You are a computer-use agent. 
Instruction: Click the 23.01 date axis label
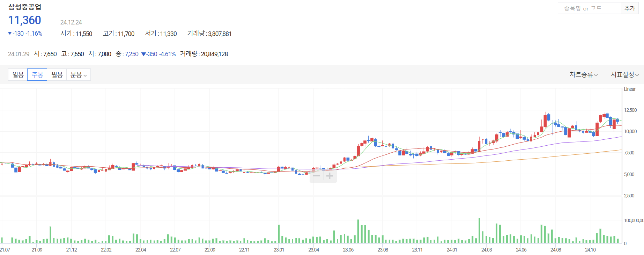coord(279,250)
